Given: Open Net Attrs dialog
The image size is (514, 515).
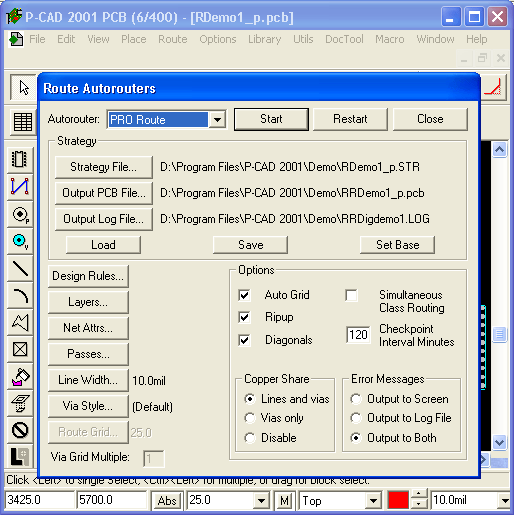Looking at the screenshot, I should click(88, 328).
